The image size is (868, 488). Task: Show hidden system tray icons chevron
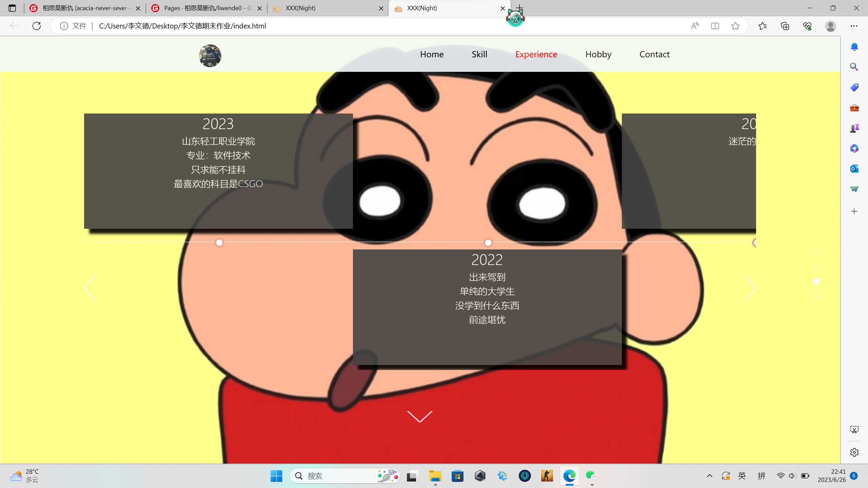pos(709,476)
